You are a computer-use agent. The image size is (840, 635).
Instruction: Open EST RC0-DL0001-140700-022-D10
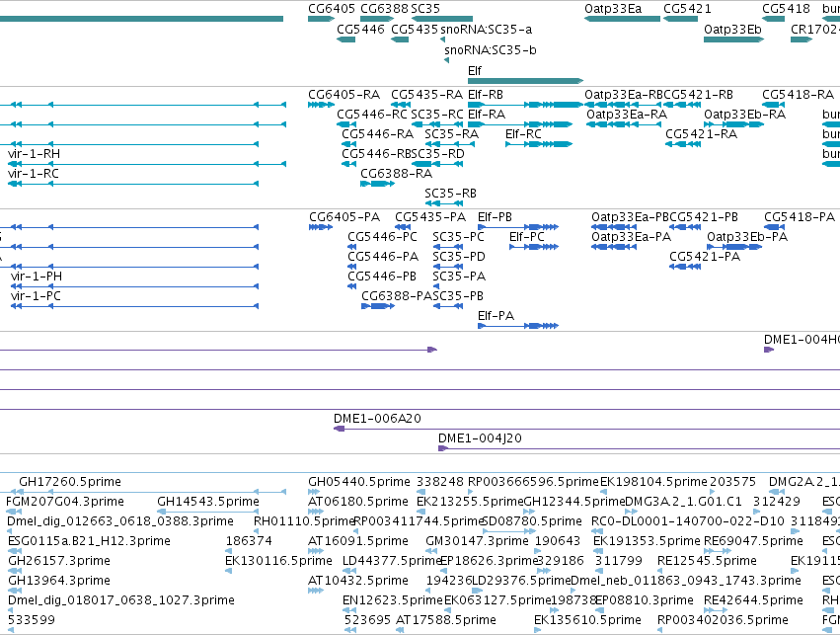tap(687, 521)
